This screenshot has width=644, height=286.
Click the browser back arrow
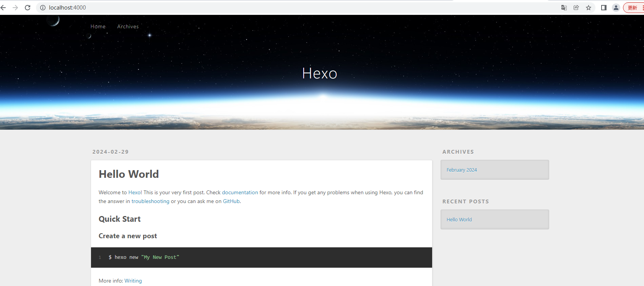click(x=3, y=8)
